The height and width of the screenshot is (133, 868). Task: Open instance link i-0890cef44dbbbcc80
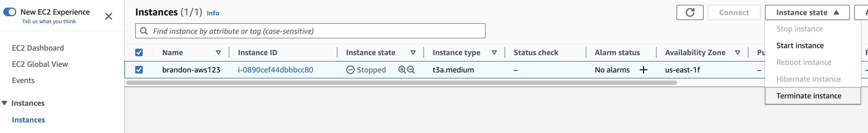point(275,70)
